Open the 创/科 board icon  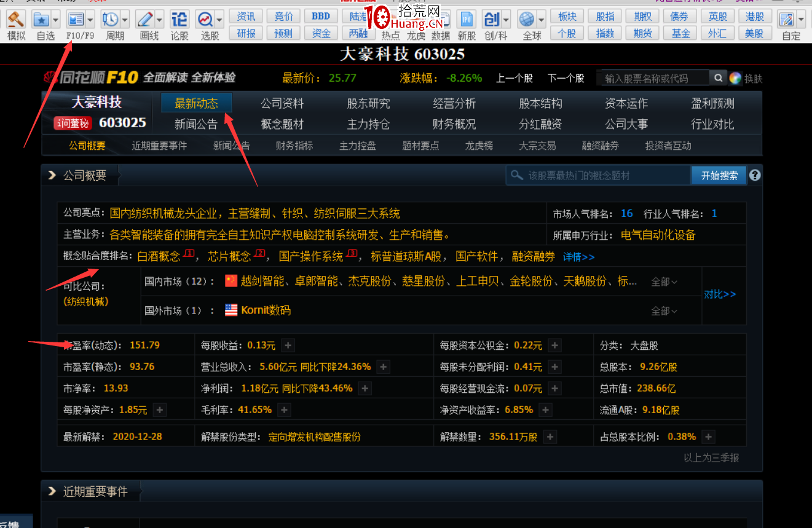pos(491,19)
